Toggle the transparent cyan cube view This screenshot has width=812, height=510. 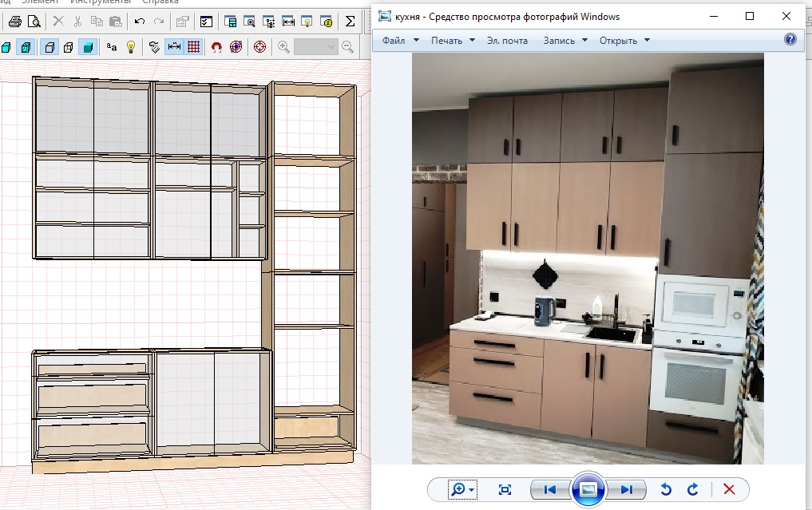pyautogui.click(x=26, y=47)
